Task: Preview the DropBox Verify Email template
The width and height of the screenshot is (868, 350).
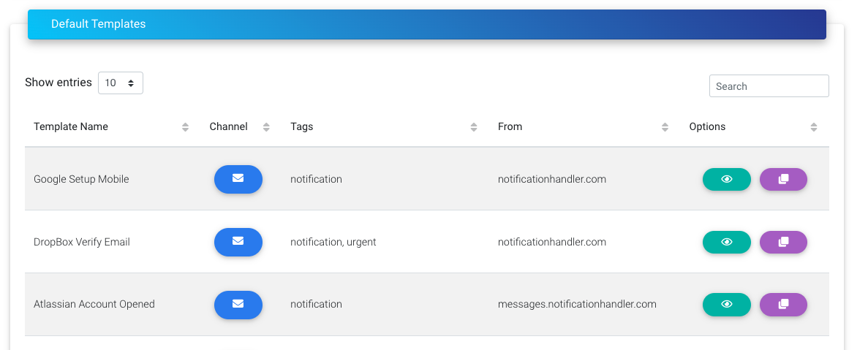Action: click(726, 242)
